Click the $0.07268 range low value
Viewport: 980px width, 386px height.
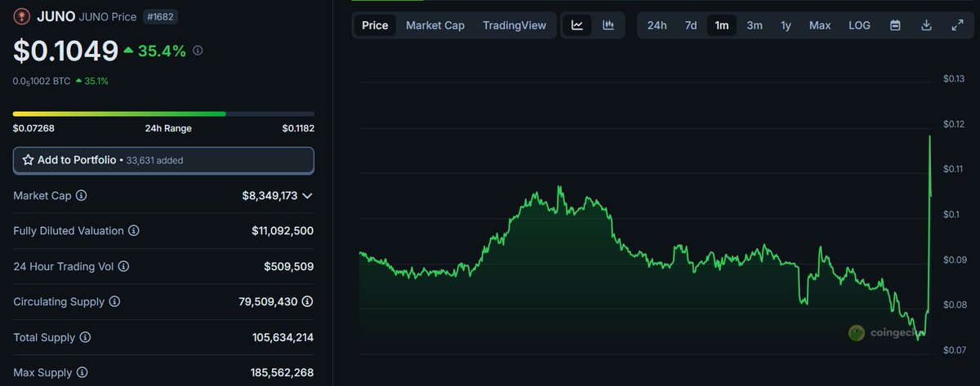click(x=33, y=128)
